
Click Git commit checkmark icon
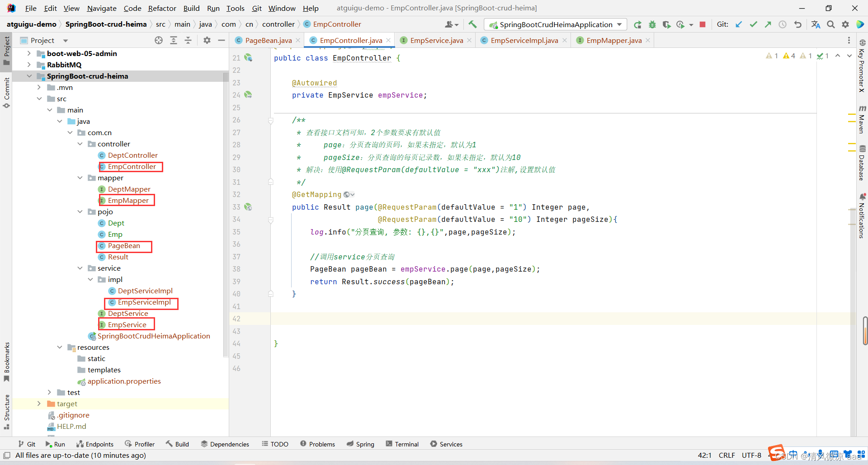[753, 24]
